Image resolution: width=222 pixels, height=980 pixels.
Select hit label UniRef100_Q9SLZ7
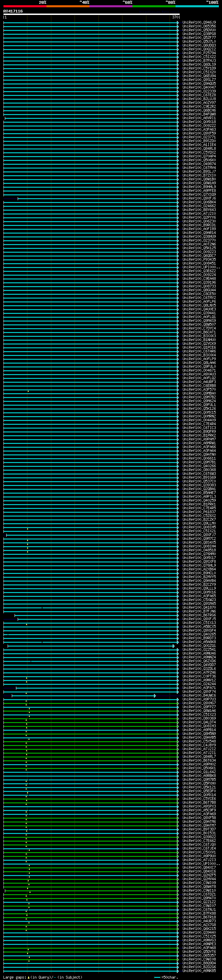pos(199,80)
